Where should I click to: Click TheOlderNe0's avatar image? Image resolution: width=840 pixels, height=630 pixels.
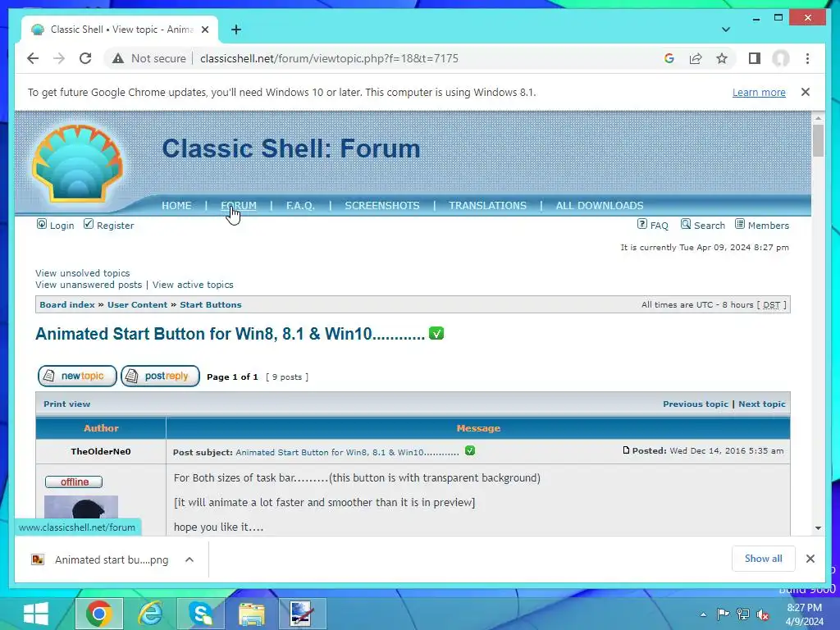point(81,507)
